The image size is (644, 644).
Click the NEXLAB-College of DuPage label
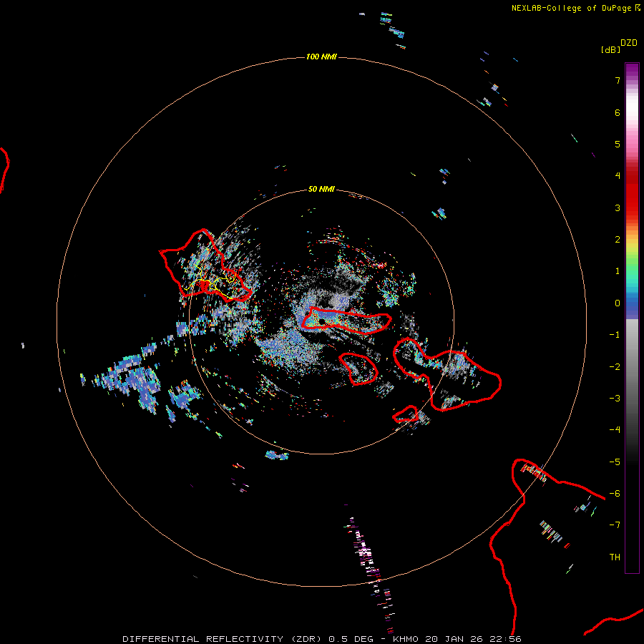pyautogui.click(x=575, y=8)
